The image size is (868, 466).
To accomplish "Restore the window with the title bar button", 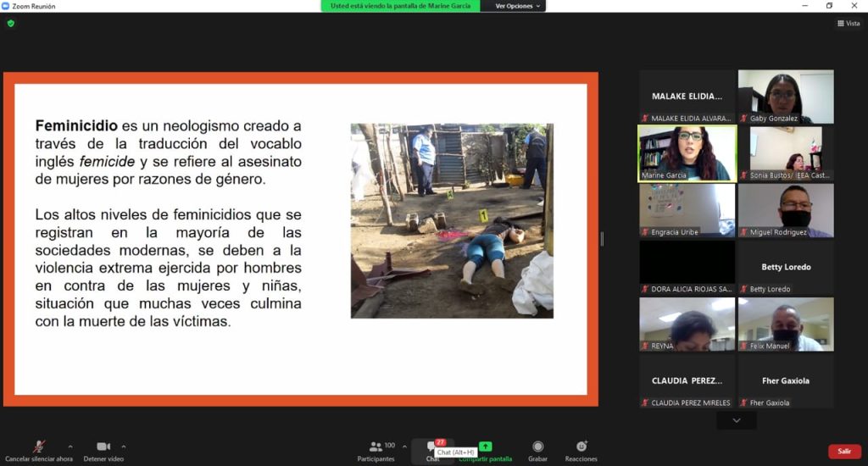I will click(x=829, y=6).
